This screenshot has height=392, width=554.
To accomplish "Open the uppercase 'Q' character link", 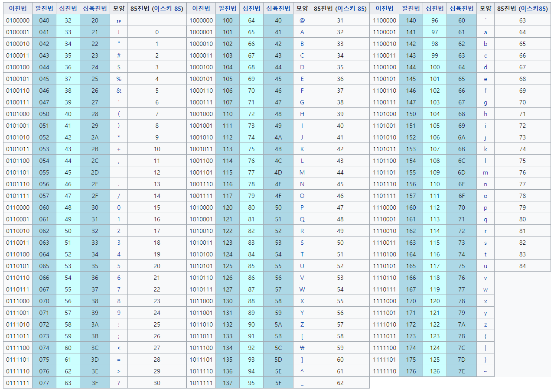I will [302, 219].
